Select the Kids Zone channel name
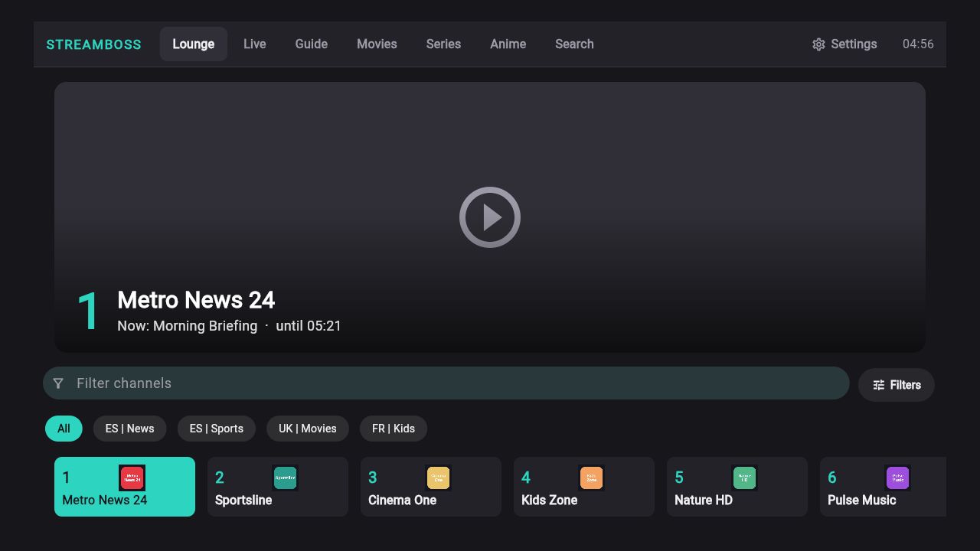Screen dimensions: 980x551 (x=550, y=500)
